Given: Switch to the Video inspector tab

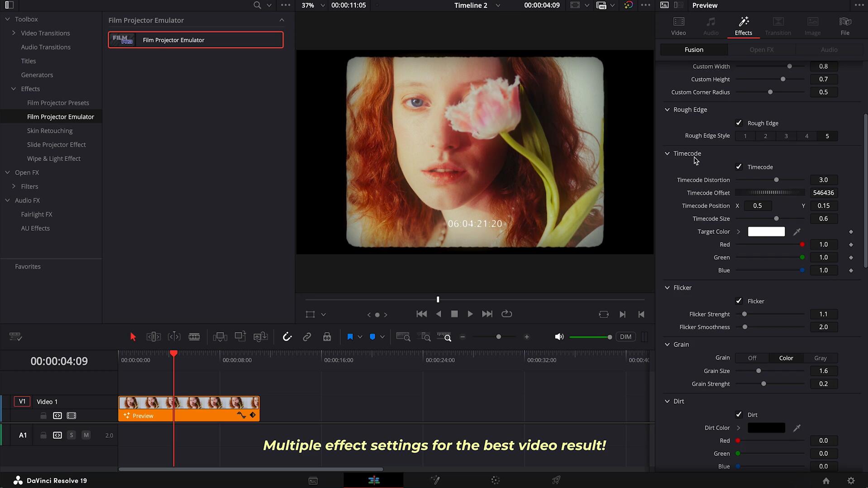Looking at the screenshot, I should click(678, 26).
